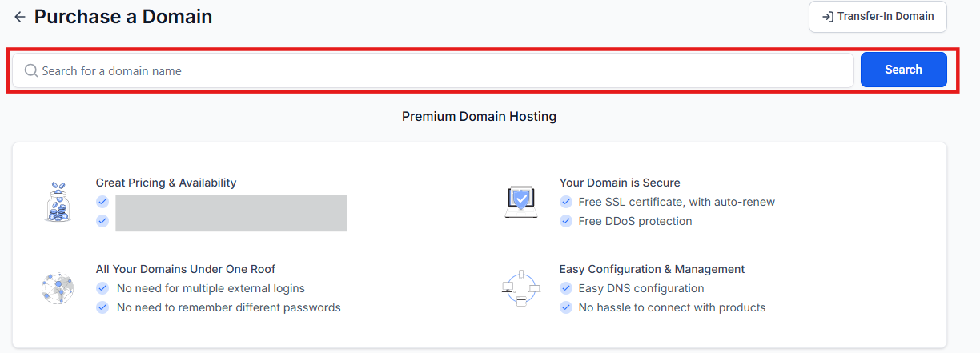This screenshot has height=353, width=980.
Task: Click the Purchase a Domain page title
Action: pyautogui.click(x=123, y=17)
